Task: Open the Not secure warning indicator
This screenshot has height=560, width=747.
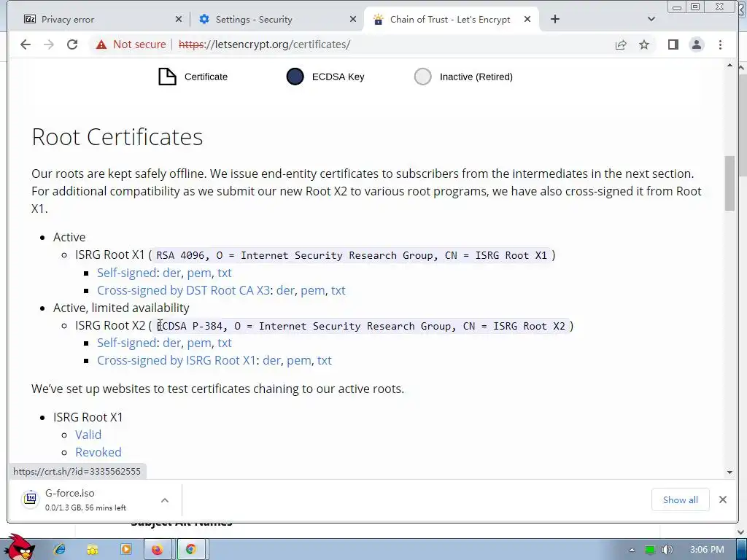Action: tap(131, 44)
